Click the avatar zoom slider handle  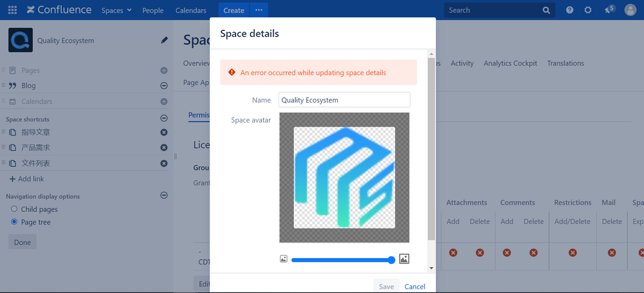391,259
